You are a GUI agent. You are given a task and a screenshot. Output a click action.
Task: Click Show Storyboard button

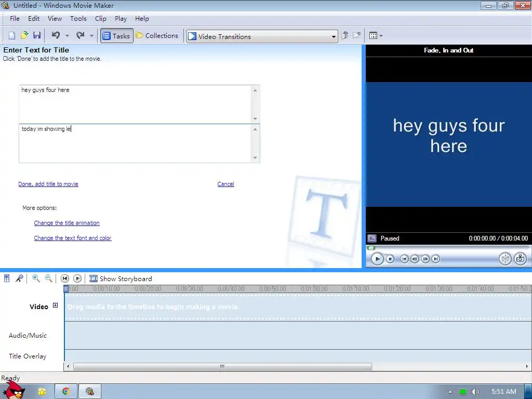tap(121, 278)
